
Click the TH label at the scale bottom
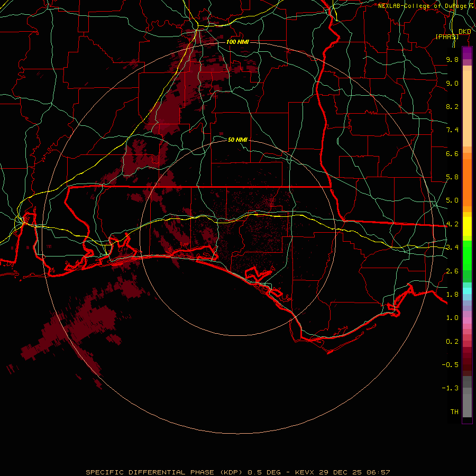pos(454,412)
